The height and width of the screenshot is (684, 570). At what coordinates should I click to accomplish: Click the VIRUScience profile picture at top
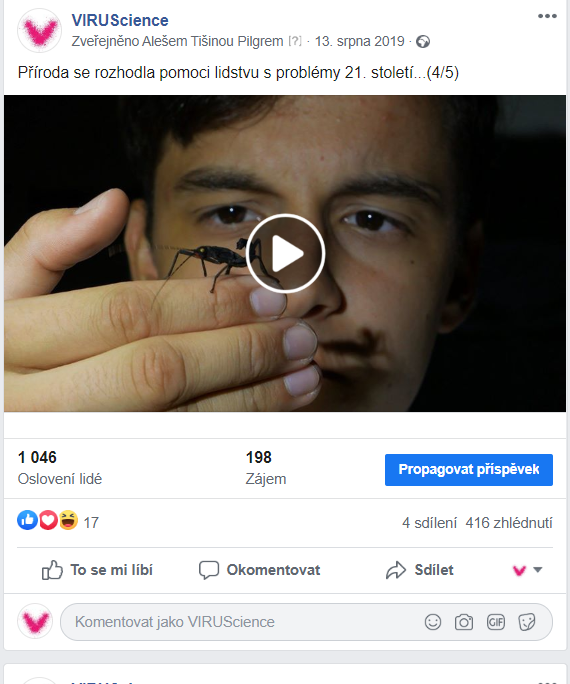[x=39, y=31]
